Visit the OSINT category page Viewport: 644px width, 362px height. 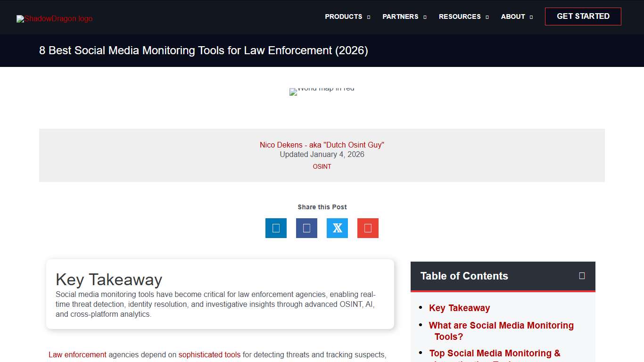[322, 166]
